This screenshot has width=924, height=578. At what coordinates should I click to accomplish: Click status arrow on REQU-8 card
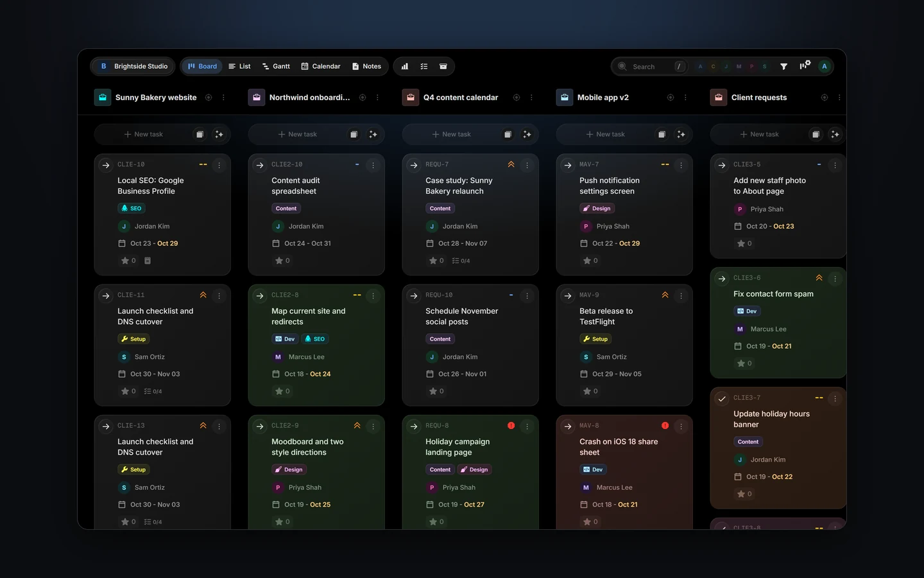[414, 426]
